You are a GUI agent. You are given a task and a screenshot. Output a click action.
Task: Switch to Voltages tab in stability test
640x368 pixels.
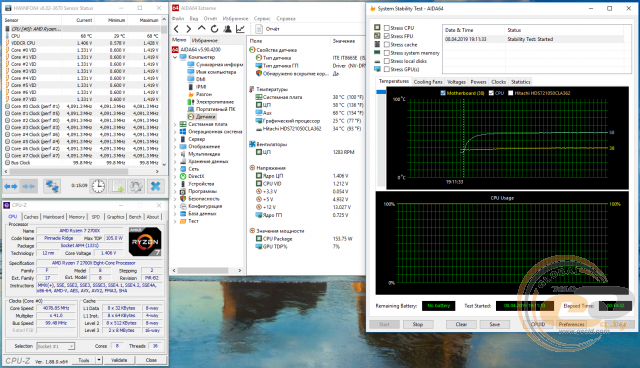click(456, 82)
